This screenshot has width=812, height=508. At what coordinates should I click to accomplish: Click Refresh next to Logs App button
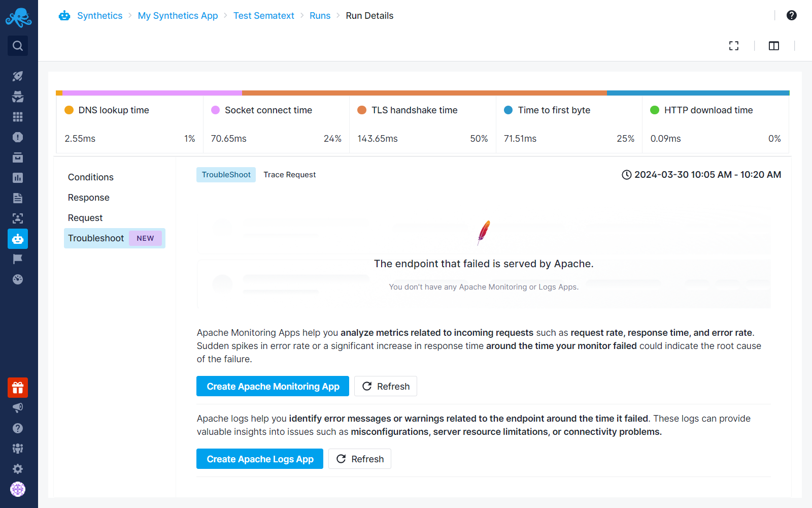tap(360, 459)
